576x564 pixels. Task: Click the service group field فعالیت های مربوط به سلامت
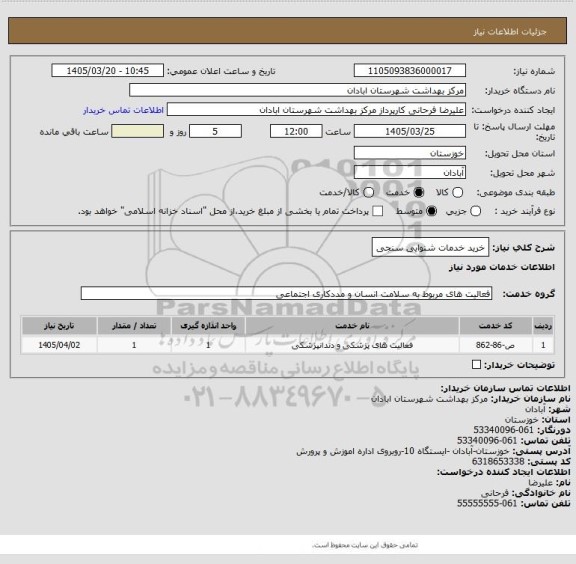[286, 294]
